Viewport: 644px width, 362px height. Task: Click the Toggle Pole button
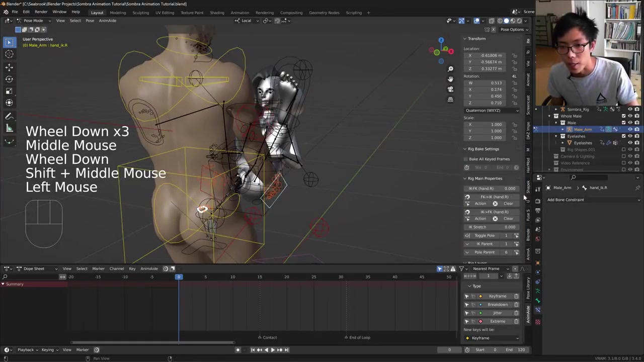pos(485,235)
